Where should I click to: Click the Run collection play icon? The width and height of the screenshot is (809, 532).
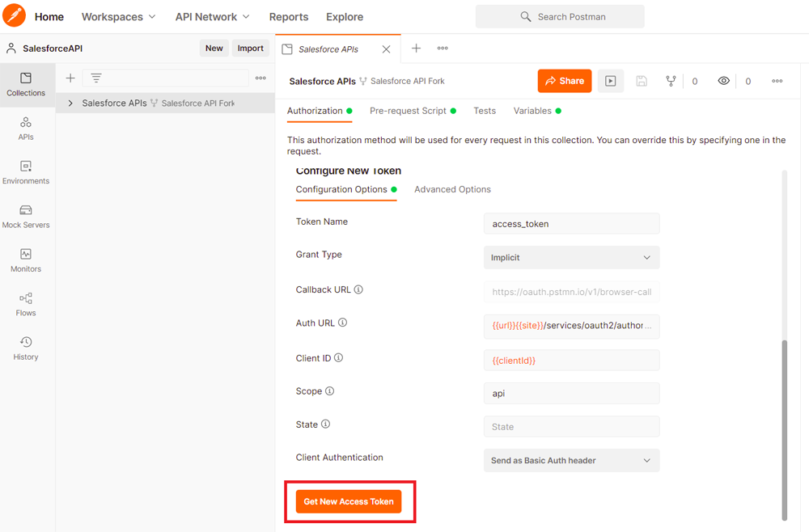(x=610, y=81)
